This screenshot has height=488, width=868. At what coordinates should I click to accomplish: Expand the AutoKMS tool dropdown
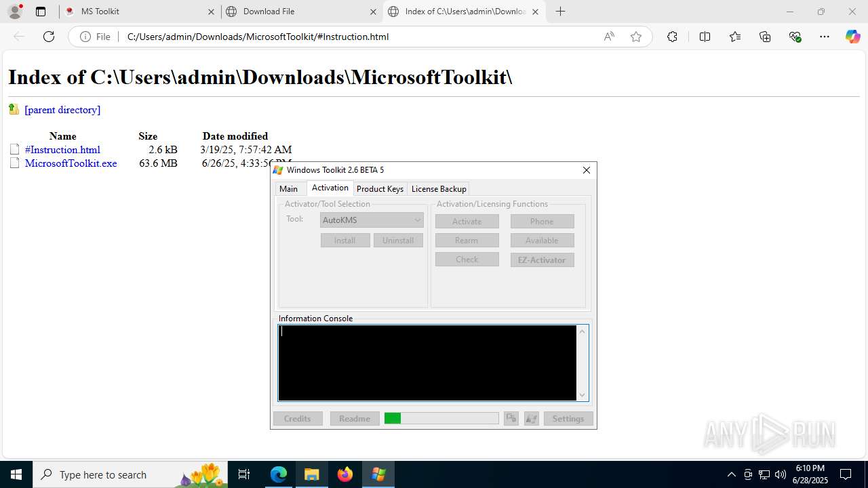[372, 220]
